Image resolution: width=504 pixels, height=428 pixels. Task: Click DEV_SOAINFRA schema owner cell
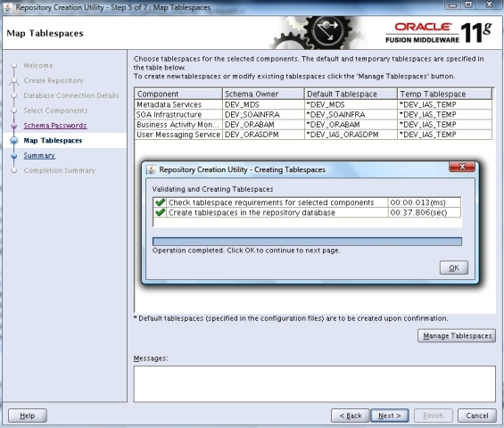[263, 114]
